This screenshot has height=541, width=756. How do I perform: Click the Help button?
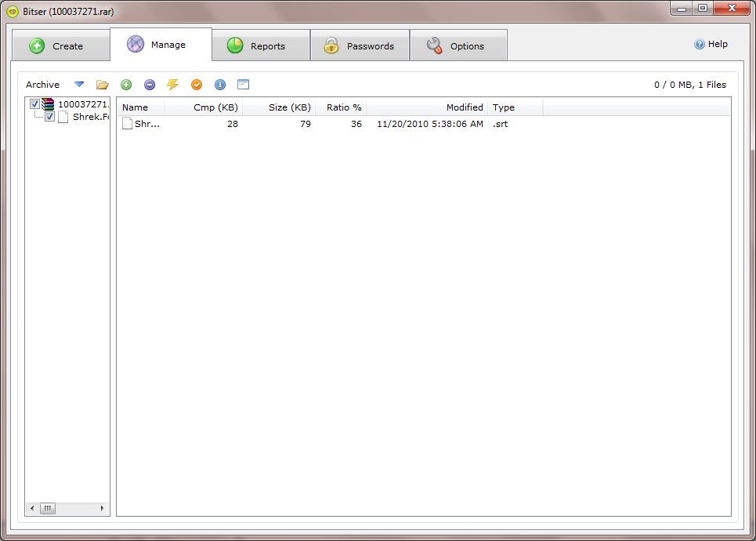(x=711, y=44)
